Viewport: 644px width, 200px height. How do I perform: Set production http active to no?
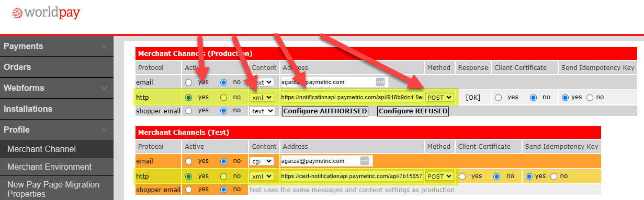tap(224, 97)
